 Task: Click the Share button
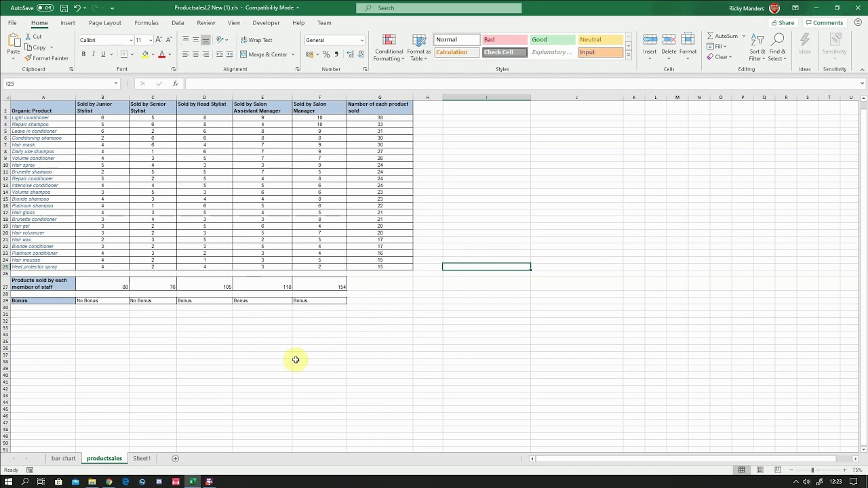tap(783, 23)
